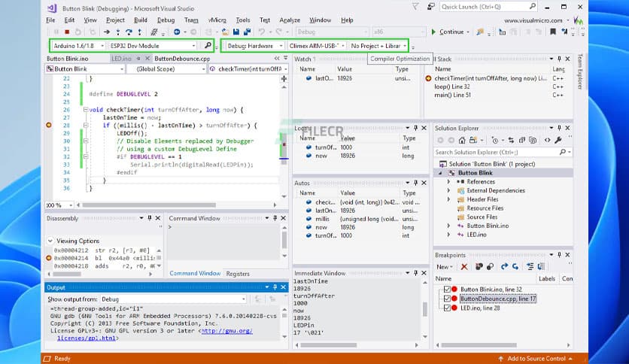629x364 pixels.
Task: Click the bookmark icon in top toolbar
Action: tap(553, 32)
